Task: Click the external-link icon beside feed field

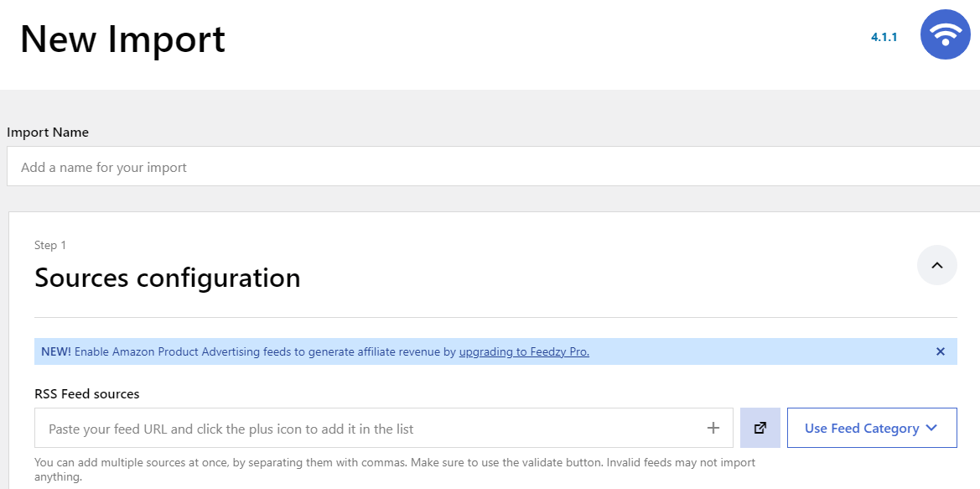Action: point(760,428)
